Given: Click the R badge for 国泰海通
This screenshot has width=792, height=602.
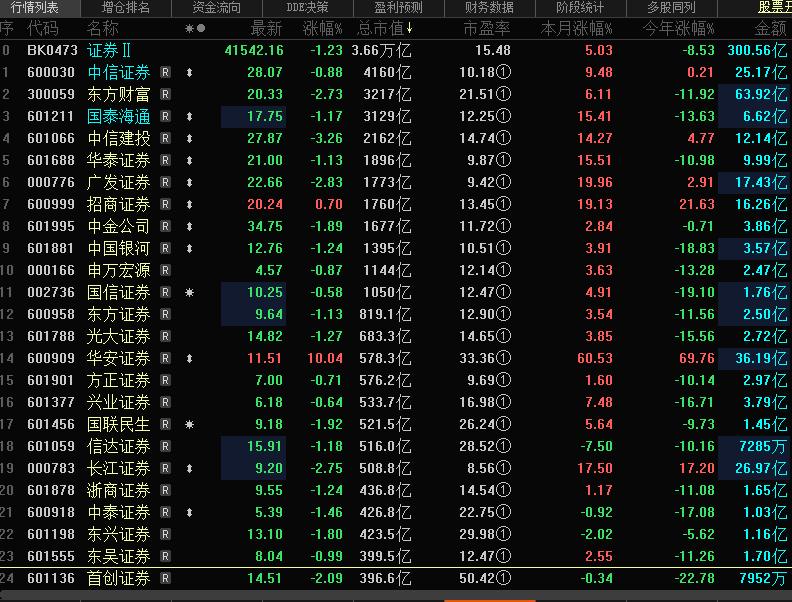Looking at the screenshot, I should (165, 116).
